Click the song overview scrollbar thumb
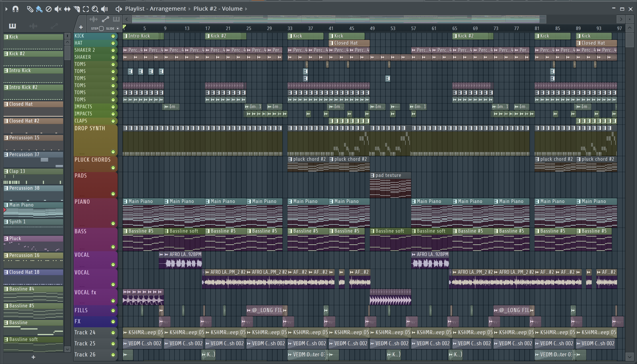 tap(339, 19)
